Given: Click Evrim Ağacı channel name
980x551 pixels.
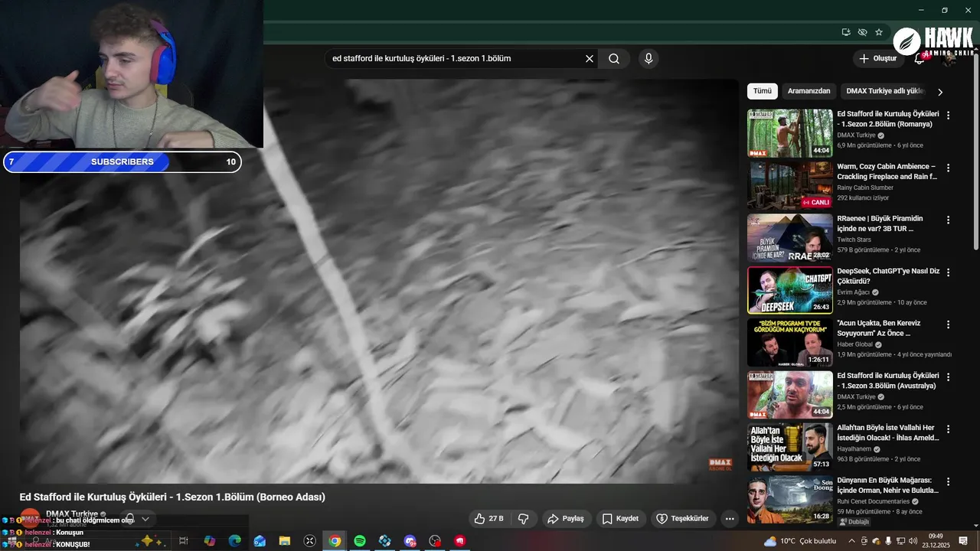Looking at the screenshot, I should 854,292.
